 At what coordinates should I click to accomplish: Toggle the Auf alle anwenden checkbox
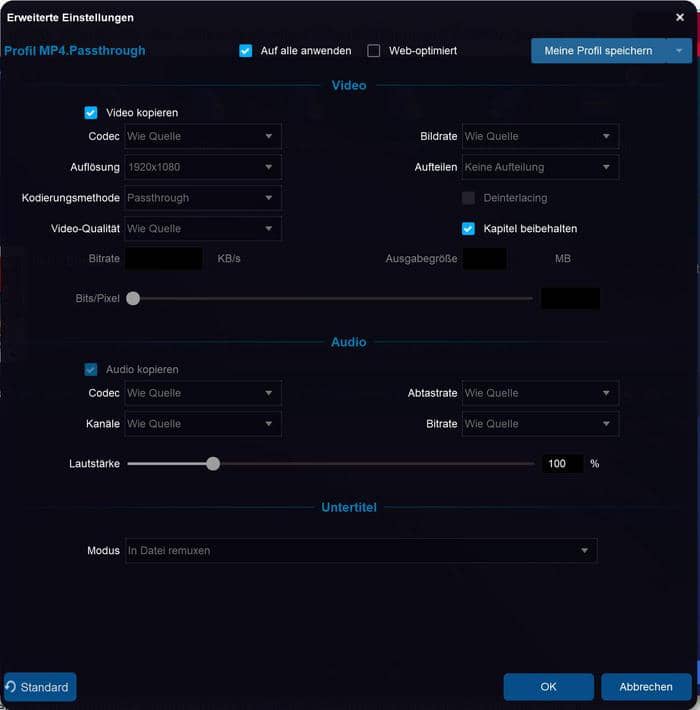pos(246,51)
